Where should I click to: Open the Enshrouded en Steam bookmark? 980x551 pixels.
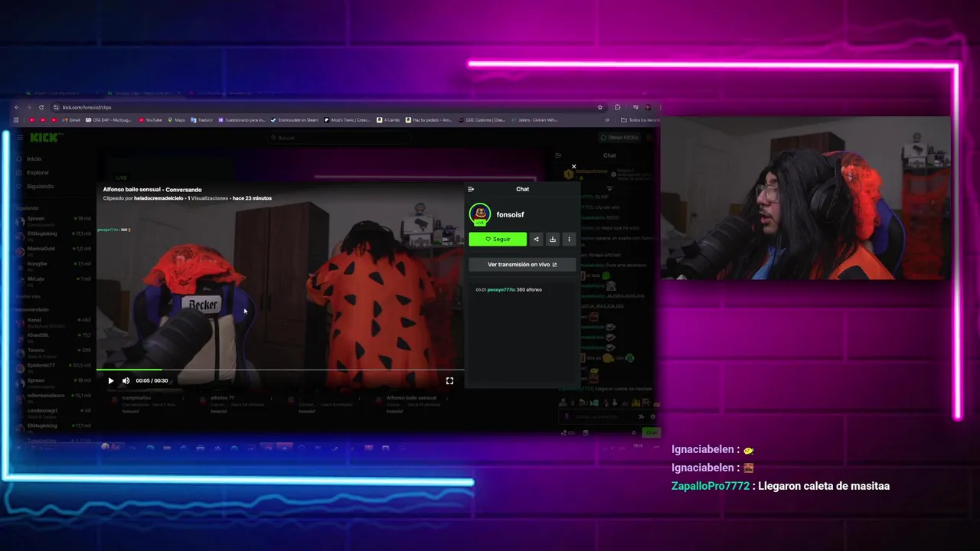point(295,120)
